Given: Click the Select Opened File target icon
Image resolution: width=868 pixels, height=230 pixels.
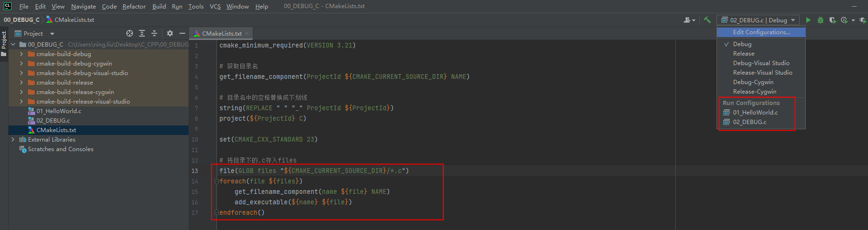Looking at the screenshot, I should 130,33.
